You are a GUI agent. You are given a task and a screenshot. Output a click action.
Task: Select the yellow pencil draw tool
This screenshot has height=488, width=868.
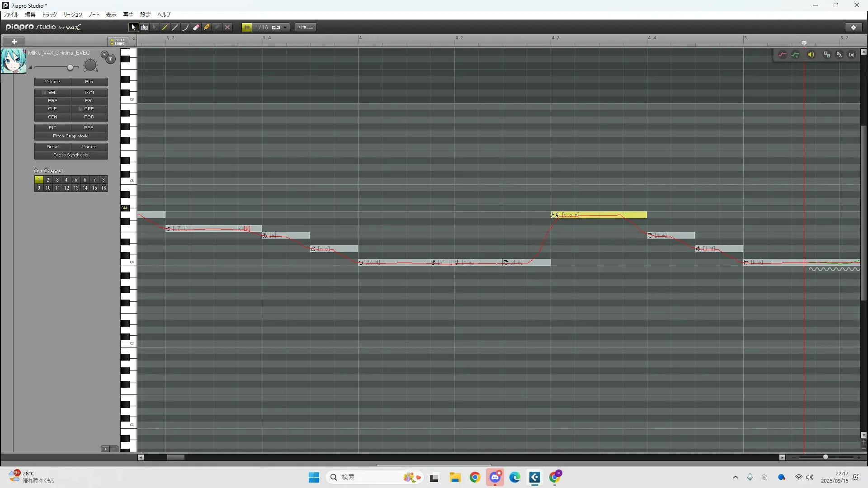point(165,28)
